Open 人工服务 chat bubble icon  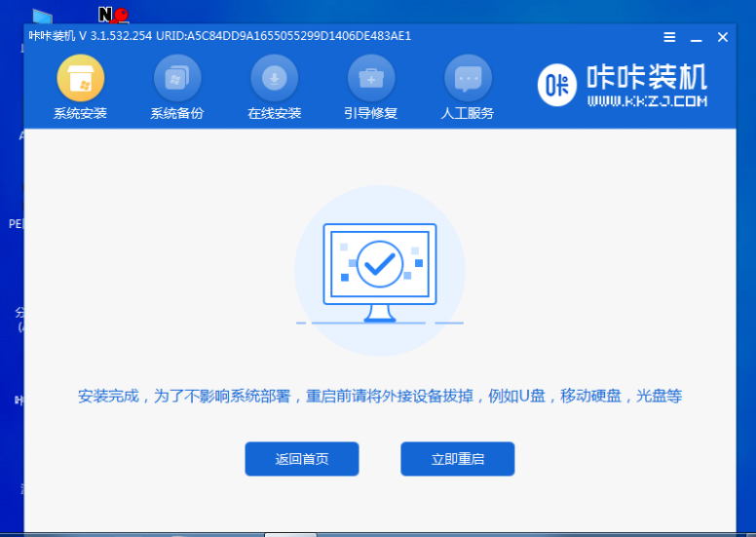point(469,78)
